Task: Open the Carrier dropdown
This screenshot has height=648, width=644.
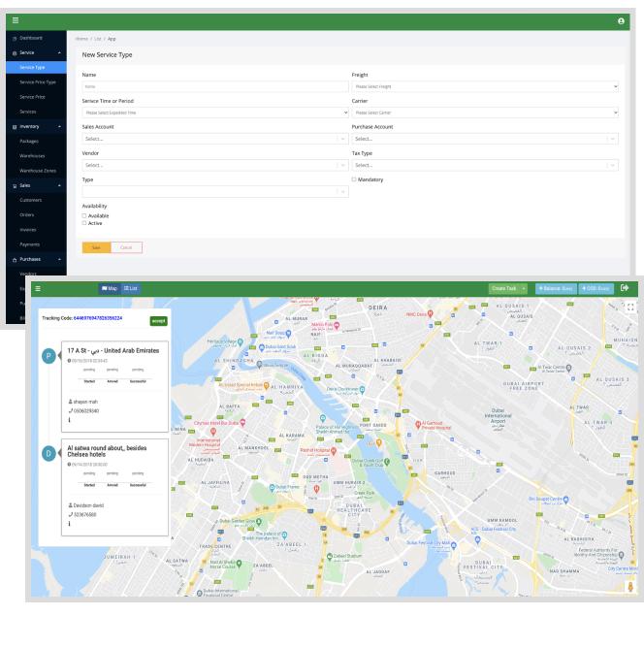Action: 485,113
